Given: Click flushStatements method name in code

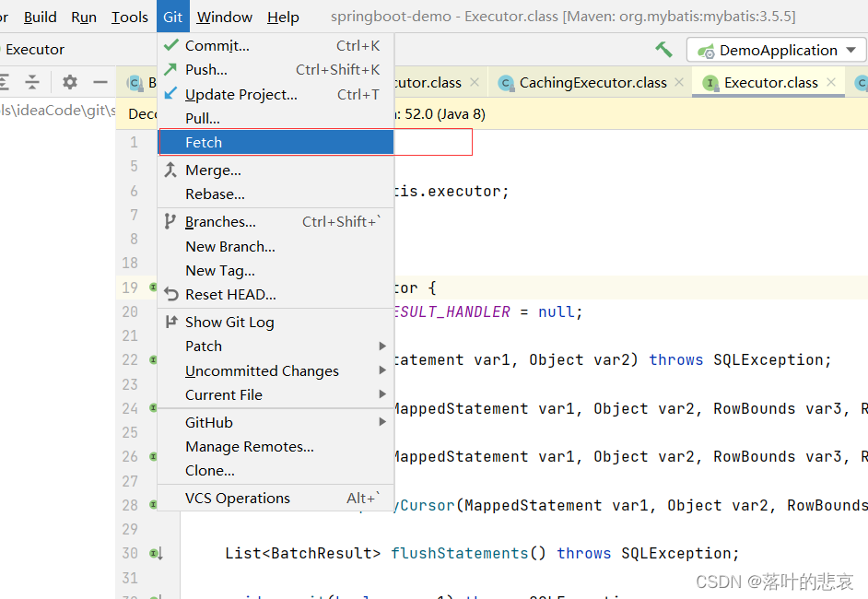Looking at the screenshot, I should [x=460, y=553].
